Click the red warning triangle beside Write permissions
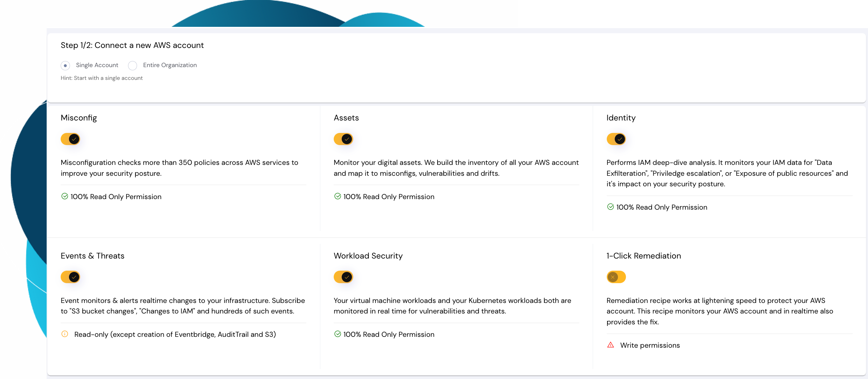This screenshot has height=379, width=868. pyautogui.click(x=610, y=344)
